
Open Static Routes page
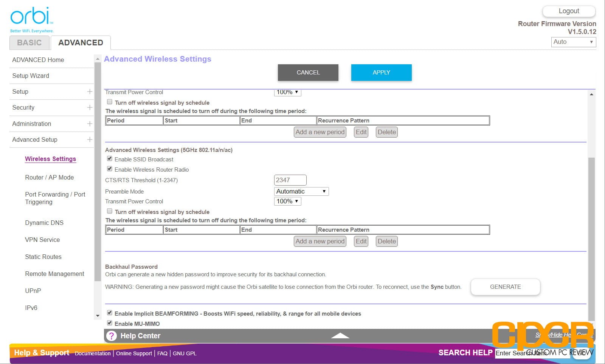pos(43,257)
